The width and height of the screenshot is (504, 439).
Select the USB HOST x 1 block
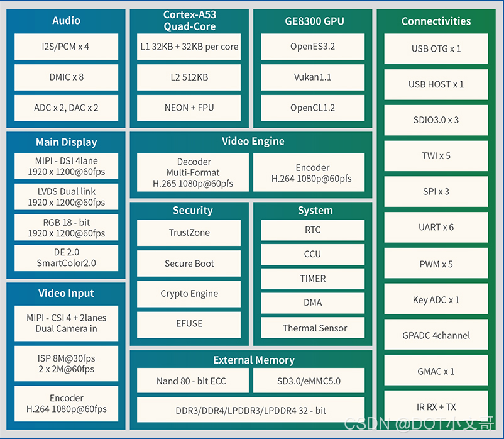436,84
